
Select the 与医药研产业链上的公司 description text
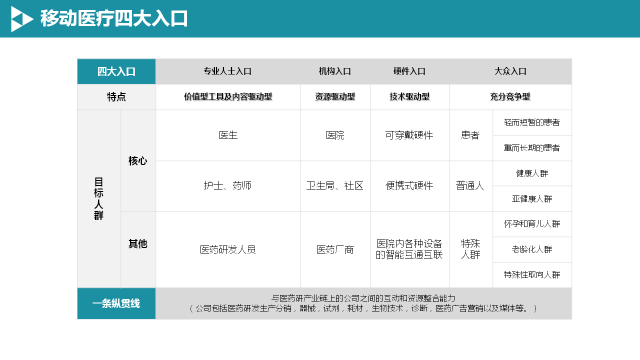363,303
